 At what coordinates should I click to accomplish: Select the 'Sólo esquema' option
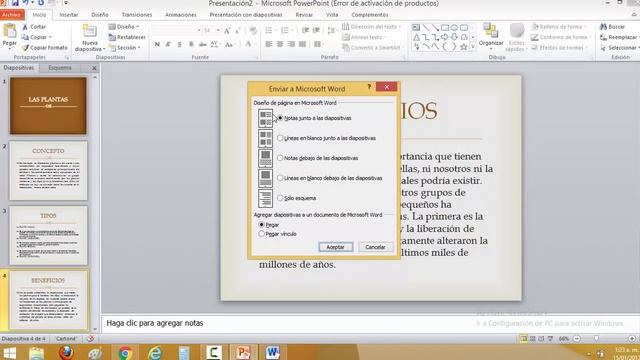coord(280,198)
